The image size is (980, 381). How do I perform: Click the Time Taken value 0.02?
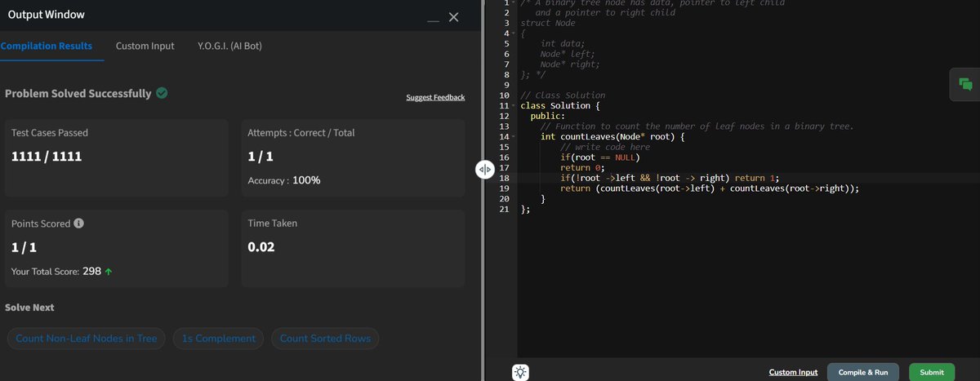point(261,246)
